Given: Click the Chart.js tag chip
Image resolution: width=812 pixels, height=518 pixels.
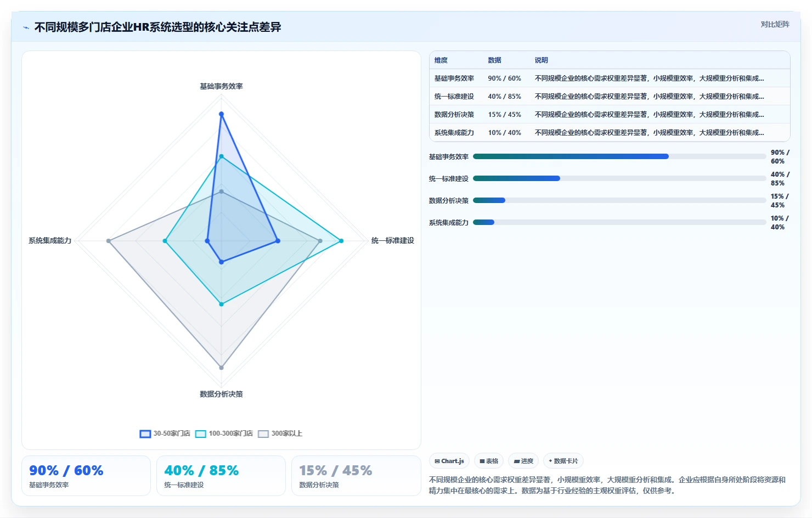Looking at the screenshot, I should point(449,461).
